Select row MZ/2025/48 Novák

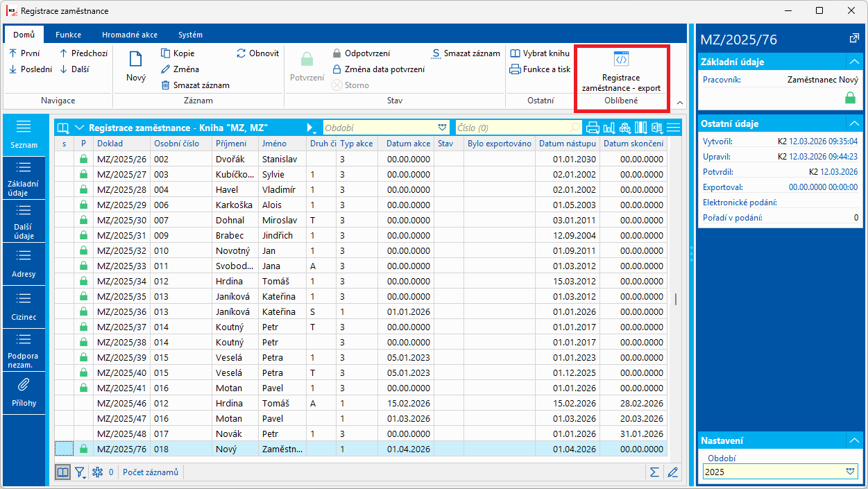pyautogui.click(x=360, y=434)
